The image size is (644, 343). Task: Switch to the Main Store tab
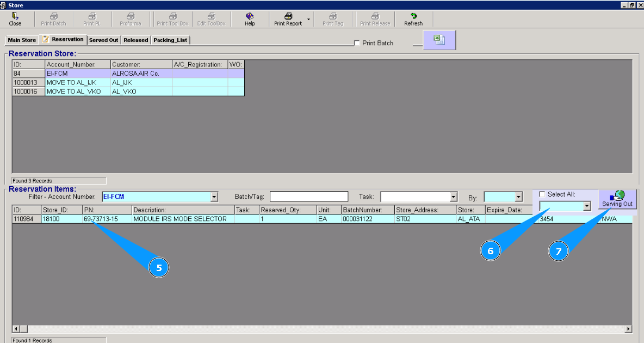[x=22, y=40]
